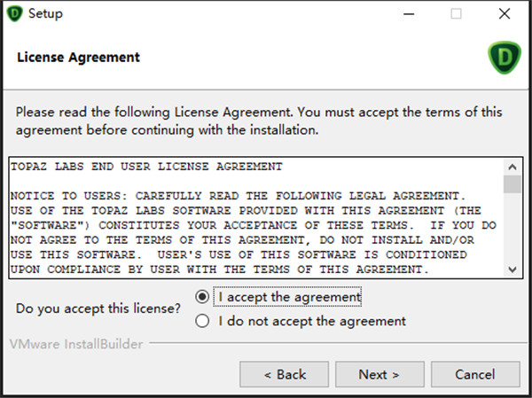Click the 'I accept the agreement' label text
The height and width of the screenshot is (398, 532).
(289, 297)
